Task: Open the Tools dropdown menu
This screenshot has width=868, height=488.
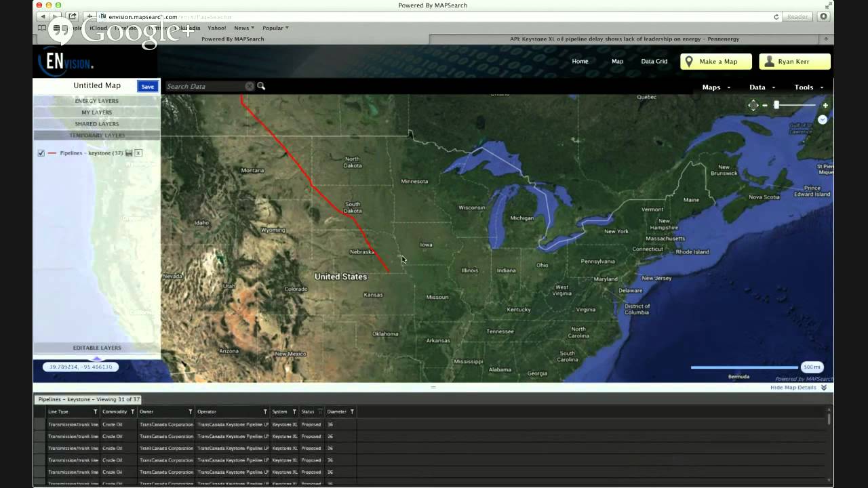Action: click(809, 87)
